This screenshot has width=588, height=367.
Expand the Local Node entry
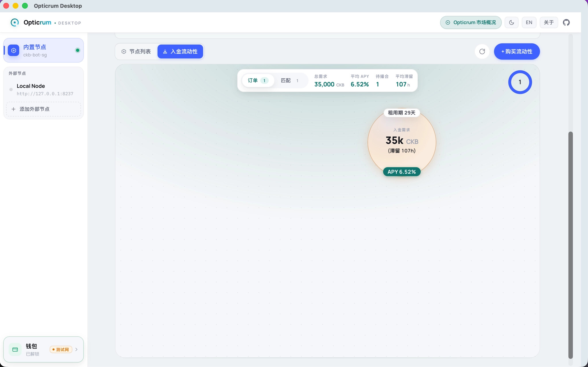coord(43,90)
